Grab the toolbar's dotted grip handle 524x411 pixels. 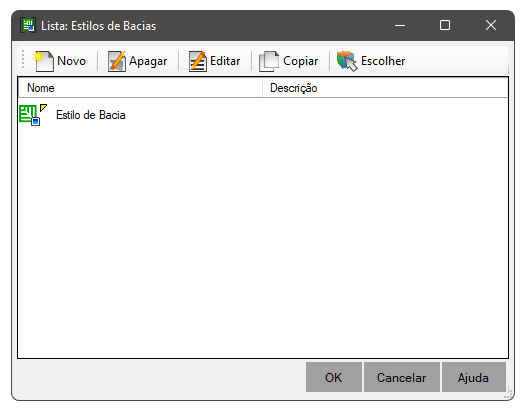point(23,59)
